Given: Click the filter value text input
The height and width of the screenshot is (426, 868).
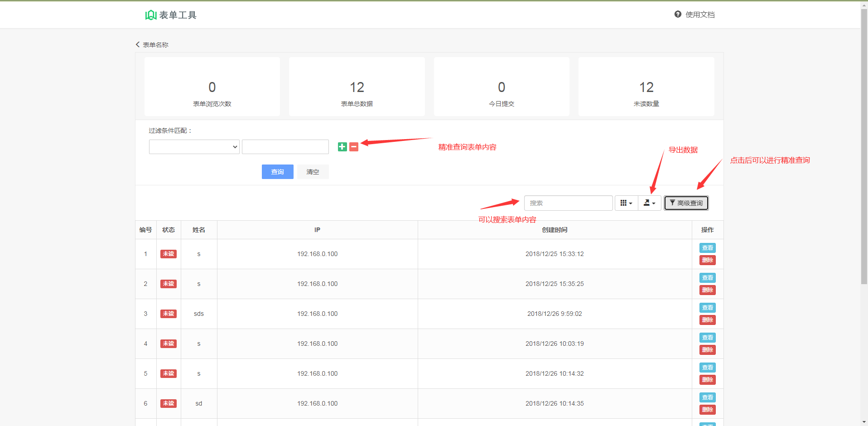Looking at the screenshot, I should tap(285, 147).
